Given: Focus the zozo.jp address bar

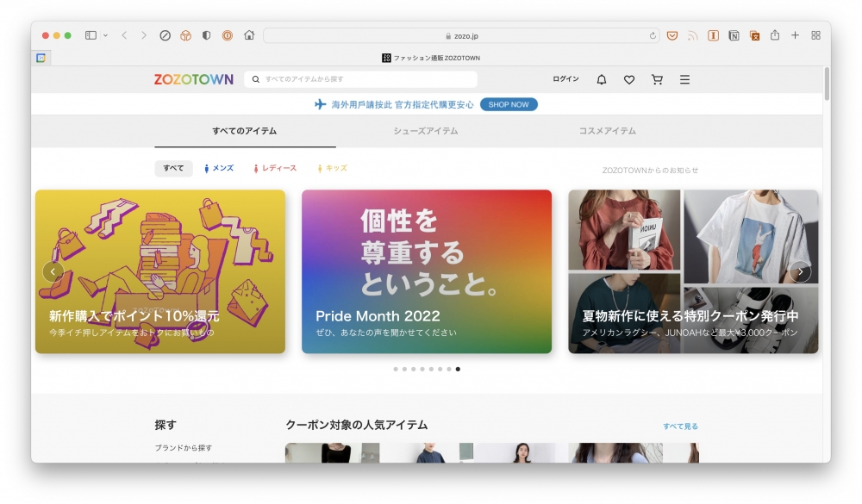Looking at the screenshot, I should click(461, 35).
